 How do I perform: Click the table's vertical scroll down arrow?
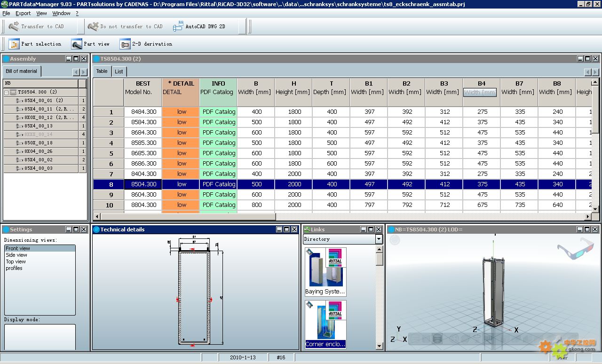[595, 209]
